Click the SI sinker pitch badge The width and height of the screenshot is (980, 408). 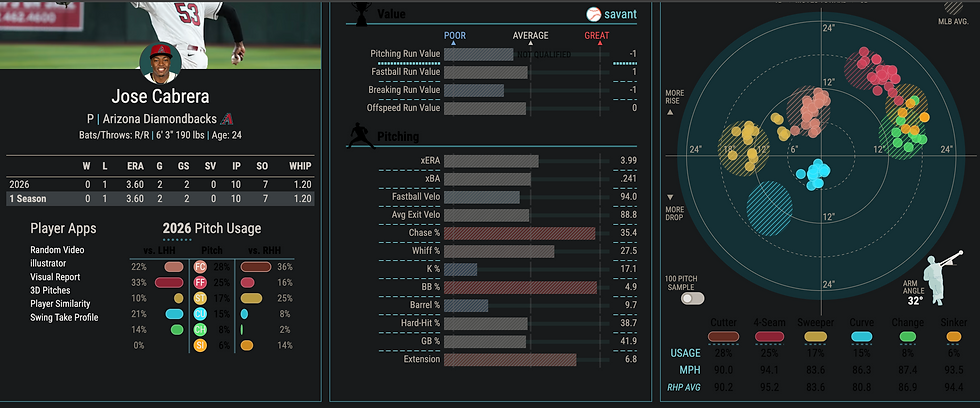(x=200, y=345)
